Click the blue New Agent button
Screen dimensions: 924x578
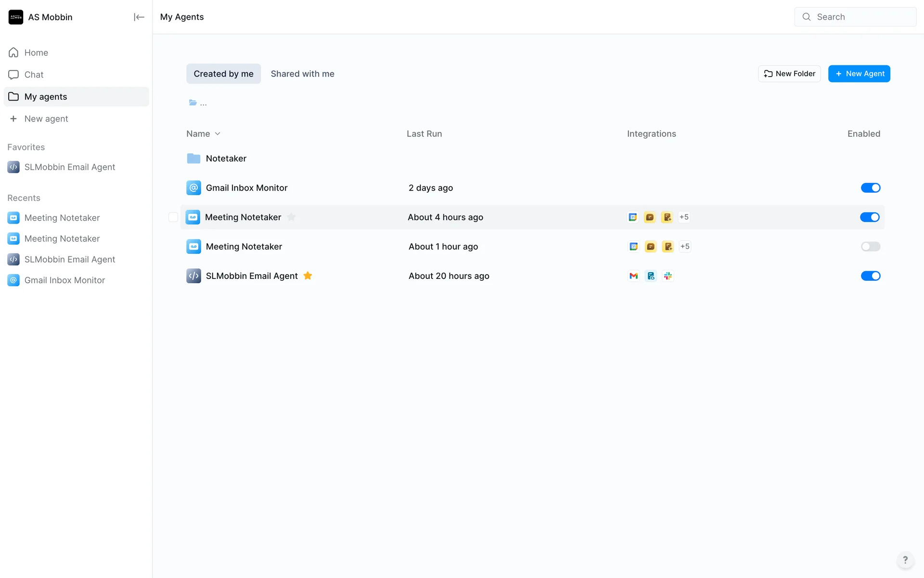(859, 74)
